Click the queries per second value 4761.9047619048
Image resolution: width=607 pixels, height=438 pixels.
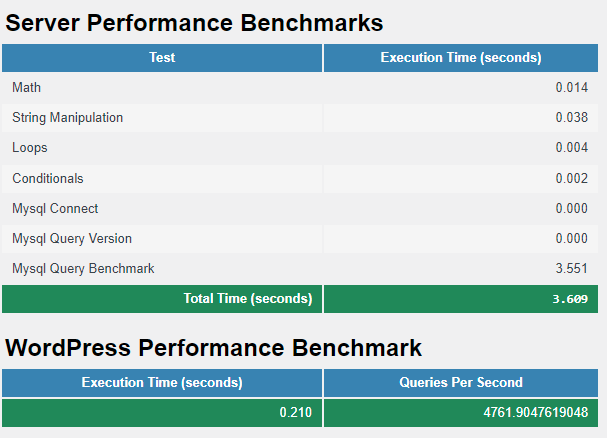[x=536, y=412]
